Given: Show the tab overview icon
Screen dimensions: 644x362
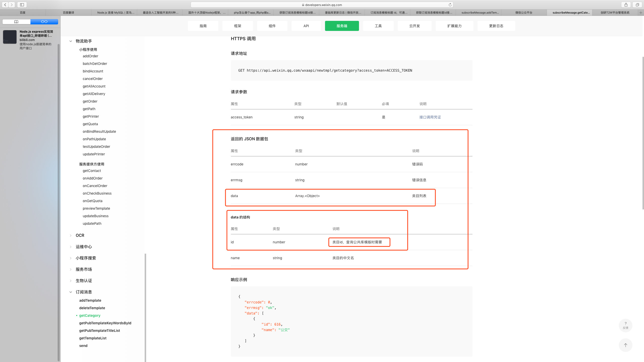Looking at the screenshot, I should (637, 5).
